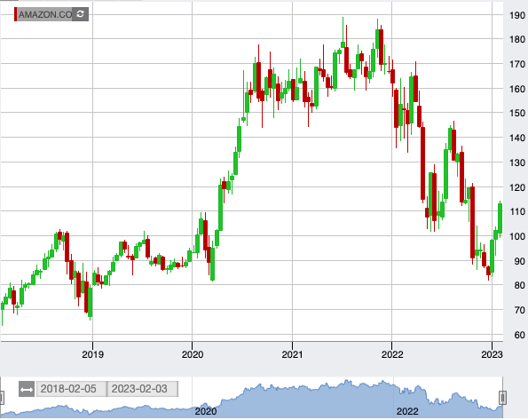This screenshot has width=528, height=420.
Task: Click the right navigator range handle
Action: [x=502, y=398]
